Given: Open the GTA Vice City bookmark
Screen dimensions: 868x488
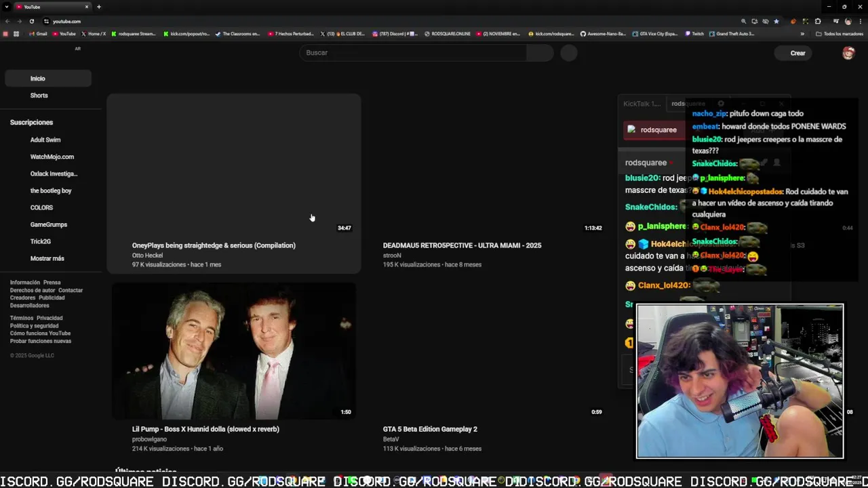Looking at the screenshot, I should click(x=655, y=34).
